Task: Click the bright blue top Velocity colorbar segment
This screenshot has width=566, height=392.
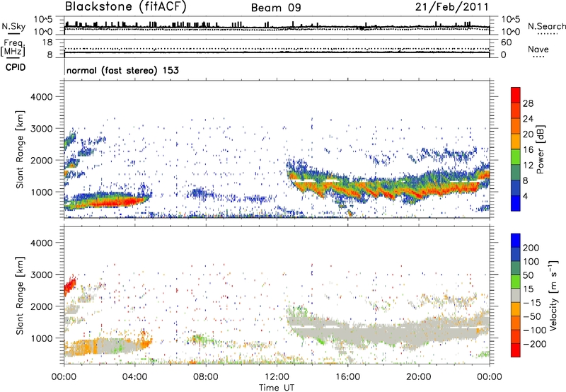Action: (516, 241)
